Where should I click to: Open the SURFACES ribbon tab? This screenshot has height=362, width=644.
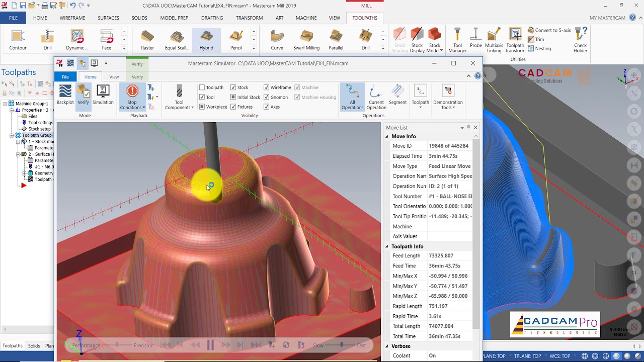pos(109,18)
